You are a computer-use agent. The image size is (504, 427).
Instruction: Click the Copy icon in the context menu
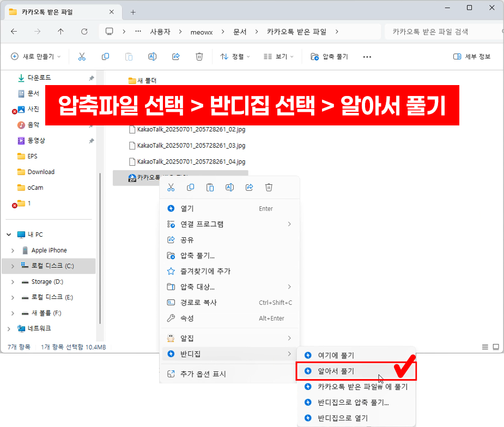pyautogui.click(x=191, y=187)
